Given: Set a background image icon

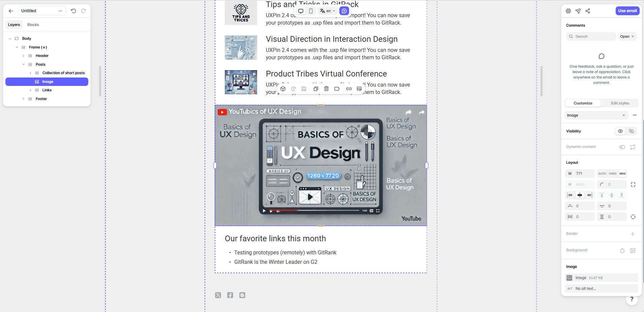Looking at the screenshot, I should (x=633, y=250).
